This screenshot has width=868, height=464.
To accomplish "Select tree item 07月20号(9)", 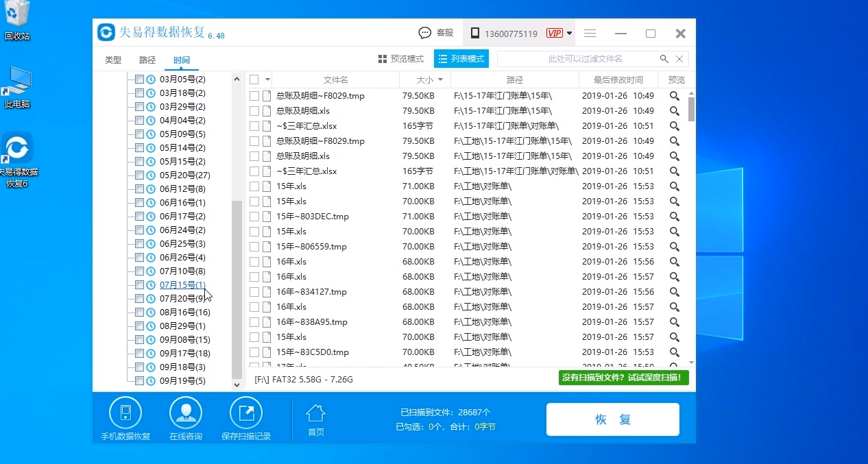I will click(x=183, y=299).
